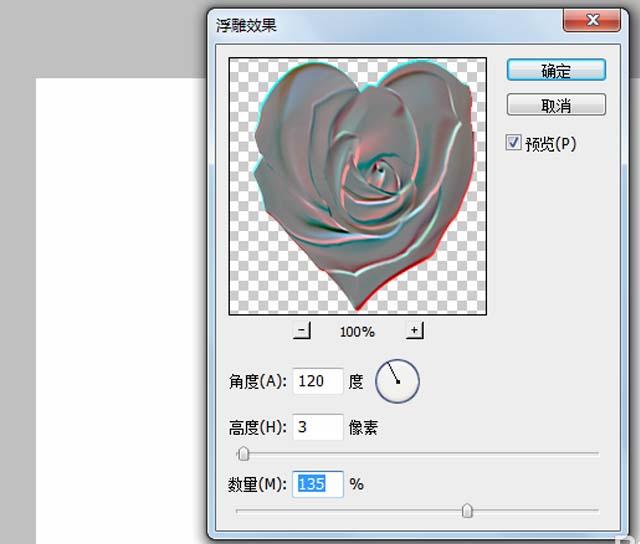
Task: Focus the 数量(M) percent input field
Action: click(318, 484)
